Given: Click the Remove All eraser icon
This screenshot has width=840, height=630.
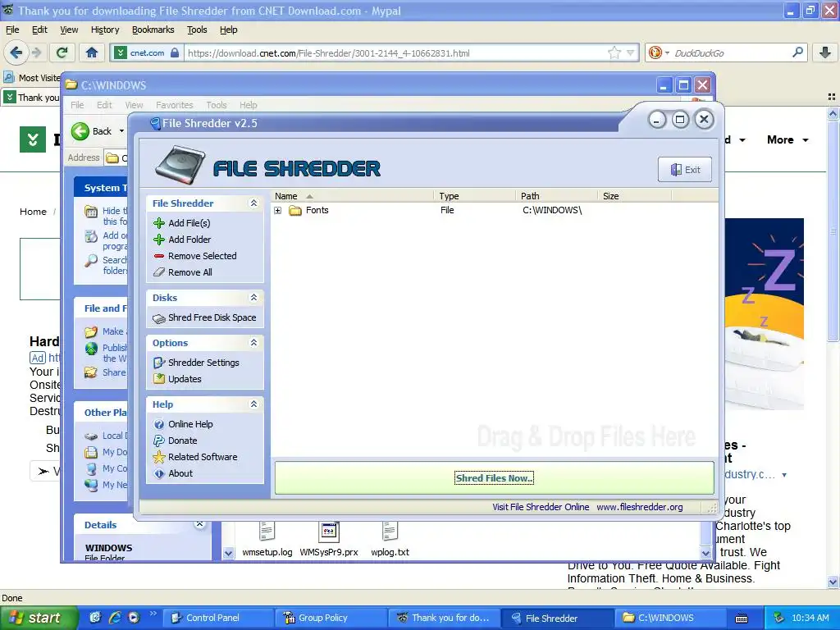Looking at the screenshot, I should pyautogui.click(x=158, y=272).
